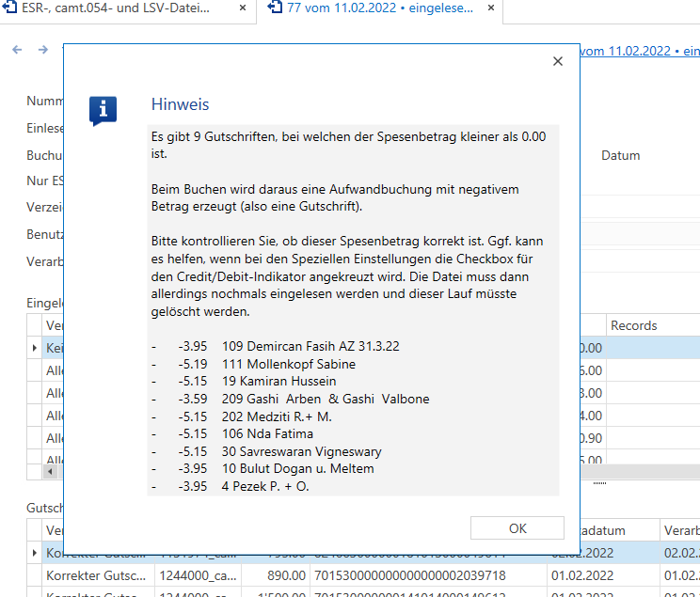This screenshot has width=700, height=597.
Task: Switch to the ESR-, camt.054- und LSV-Datei tab
Action: 115,8
